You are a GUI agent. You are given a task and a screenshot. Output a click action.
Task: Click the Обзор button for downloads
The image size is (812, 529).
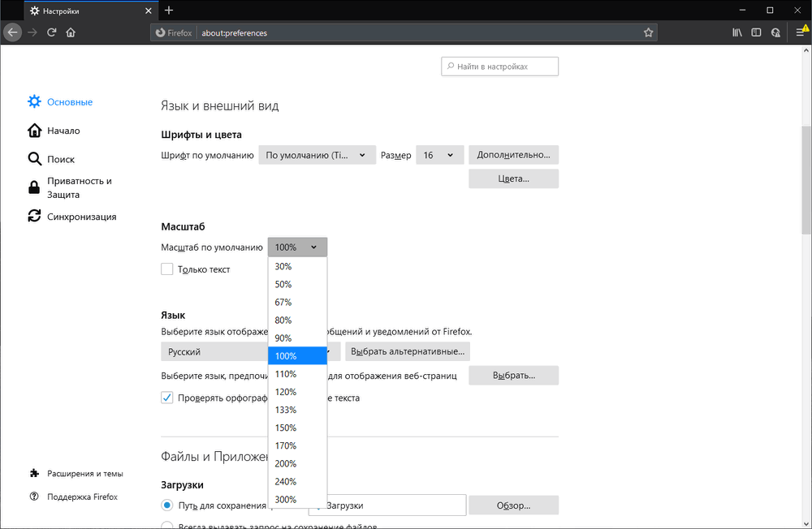click(x=513, y=505)
